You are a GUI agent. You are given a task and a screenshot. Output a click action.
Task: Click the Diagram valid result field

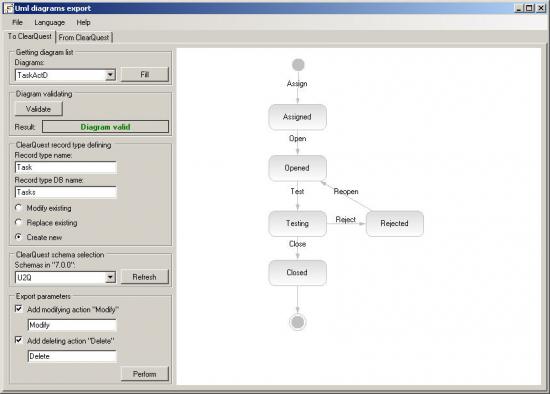(x=105, y=127)
